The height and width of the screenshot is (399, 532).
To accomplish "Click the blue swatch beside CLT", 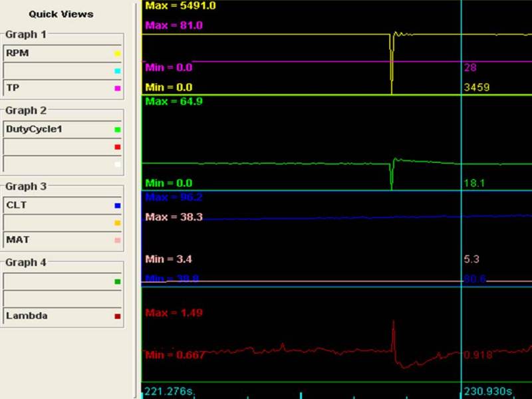I will pos(118,205).
